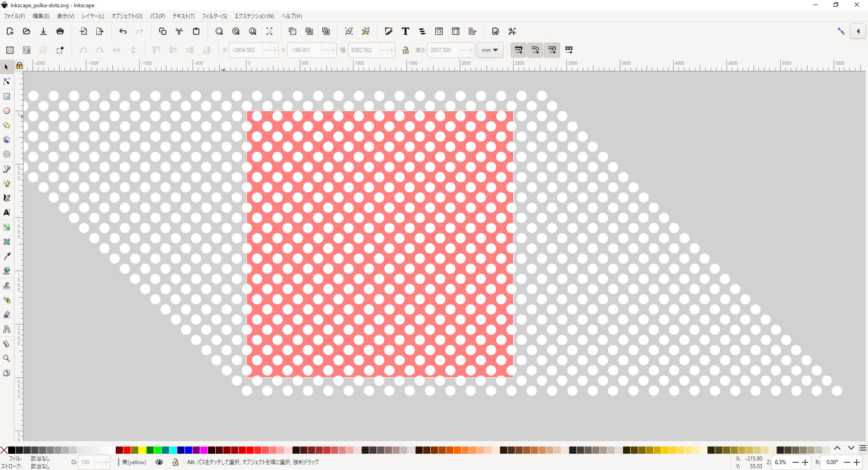Lock the yellow layer

coord(176,462)
